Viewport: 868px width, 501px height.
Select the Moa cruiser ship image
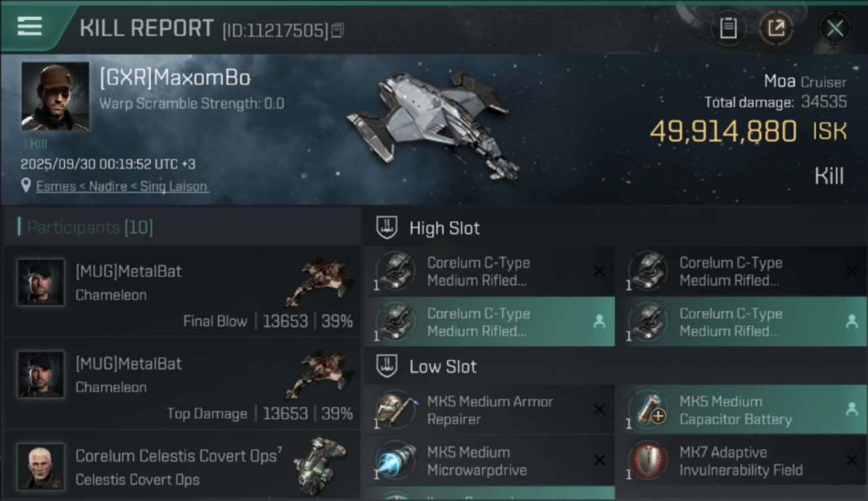coord(433,124)
